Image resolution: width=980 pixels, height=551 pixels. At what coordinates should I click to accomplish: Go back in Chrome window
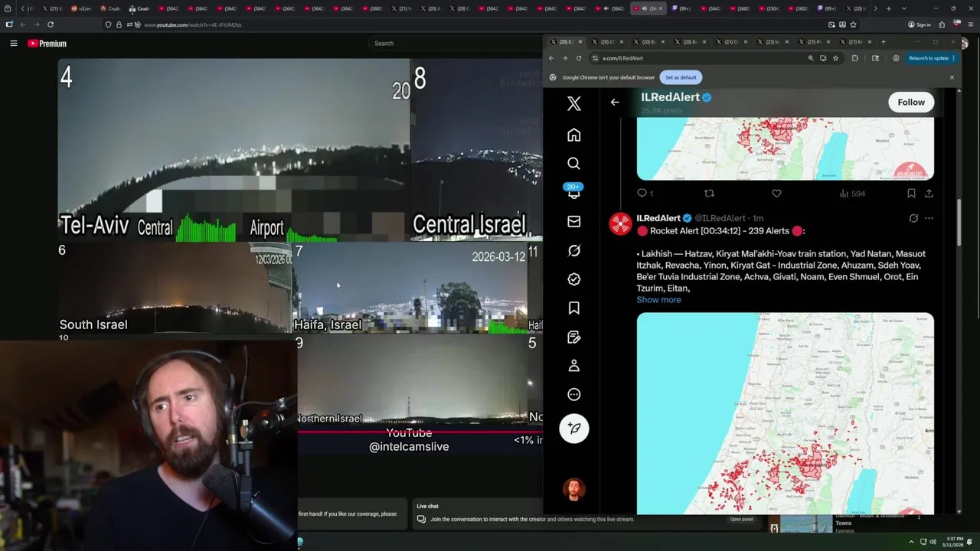point(550,58)
